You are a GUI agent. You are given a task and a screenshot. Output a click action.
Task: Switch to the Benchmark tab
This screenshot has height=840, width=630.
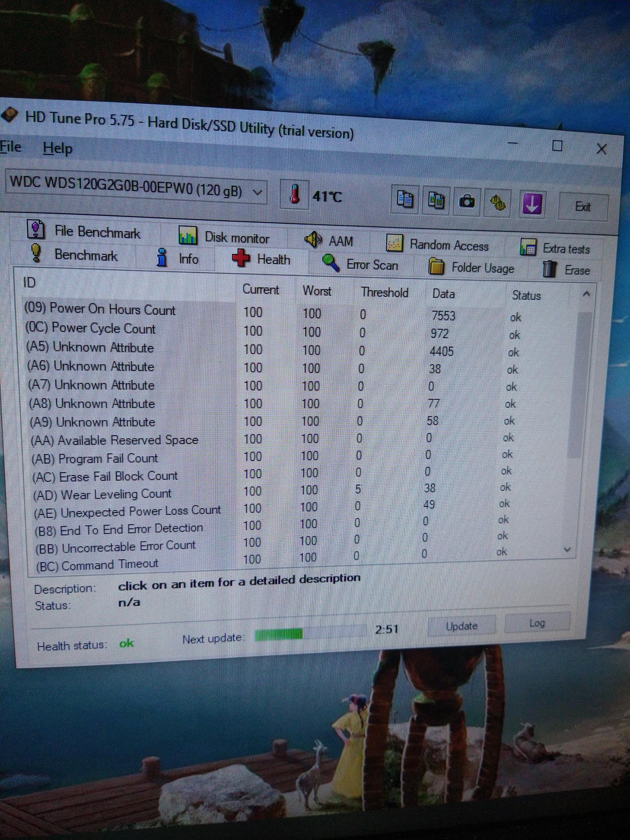point(74,254)
